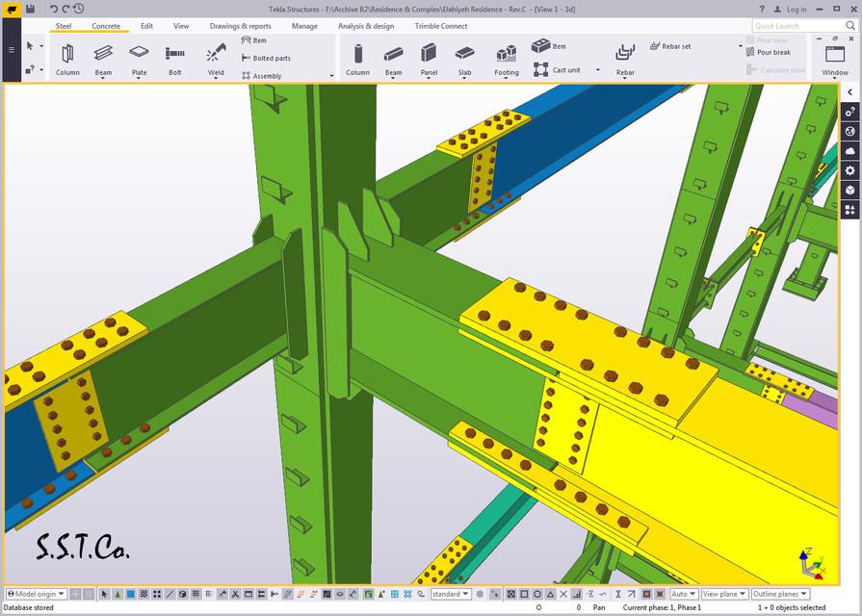Open the Analysis & design menu
Image resolution: width=862 pixels, height=616 pixels.
coord(367,26)
